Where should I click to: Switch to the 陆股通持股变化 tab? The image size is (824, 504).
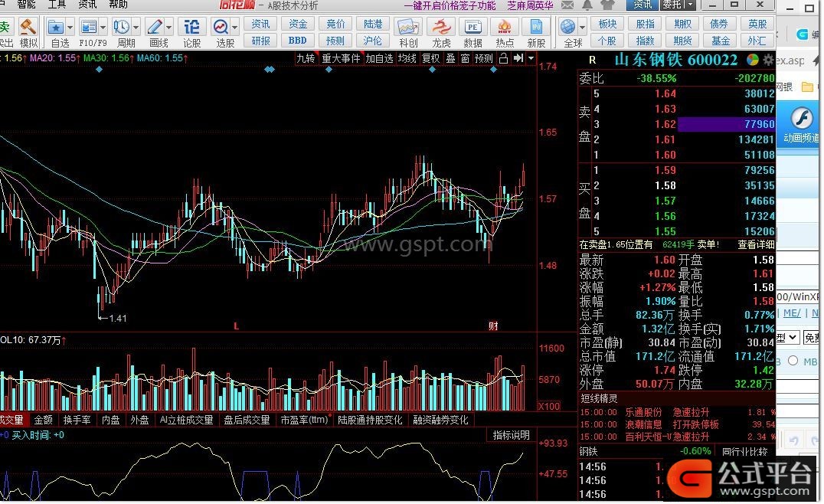[x=370, y=420]
